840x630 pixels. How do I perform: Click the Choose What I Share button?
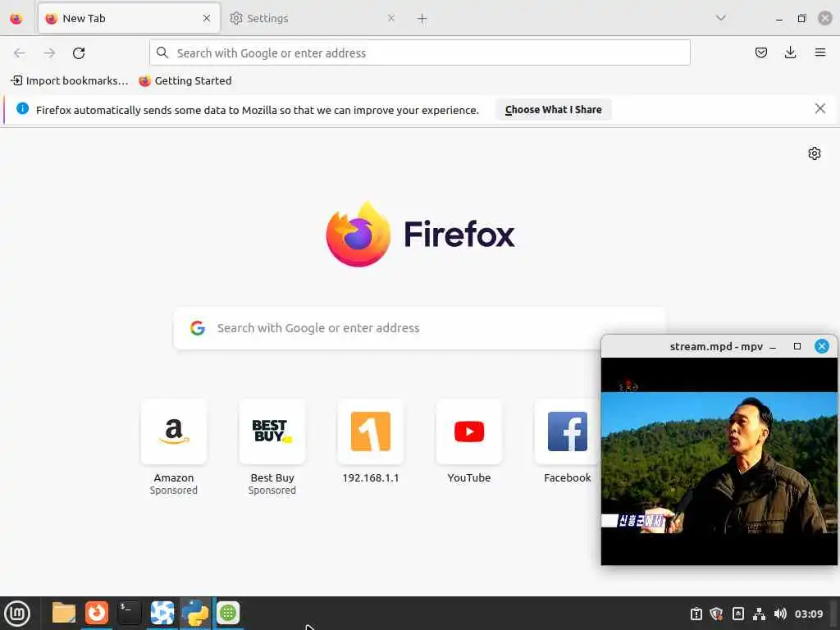(554, 110)
